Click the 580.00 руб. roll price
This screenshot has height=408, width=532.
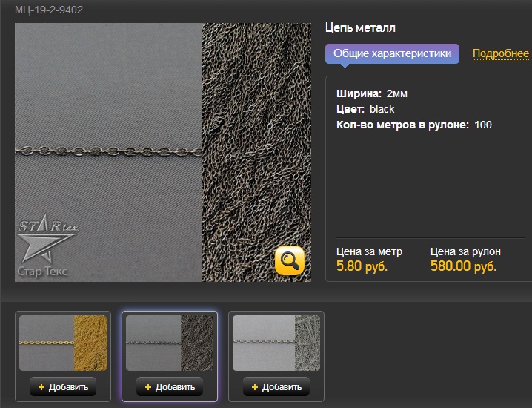coord(464,266)
